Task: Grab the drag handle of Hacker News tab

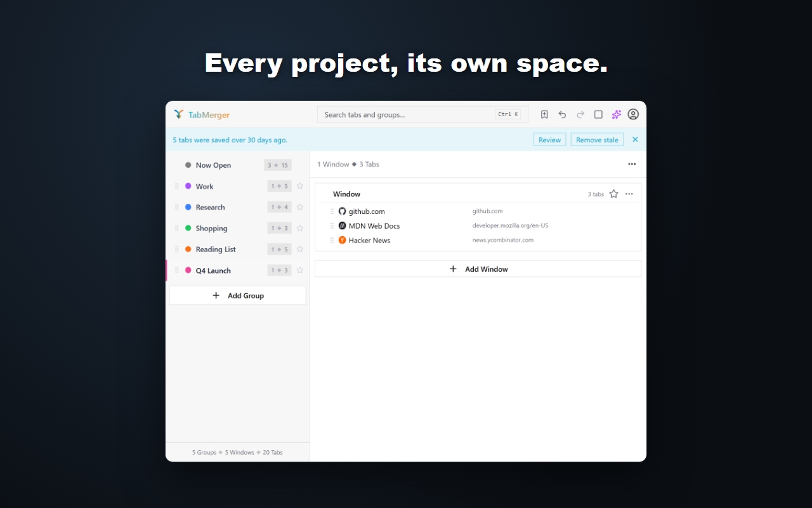Action: [x=332, y=241]
